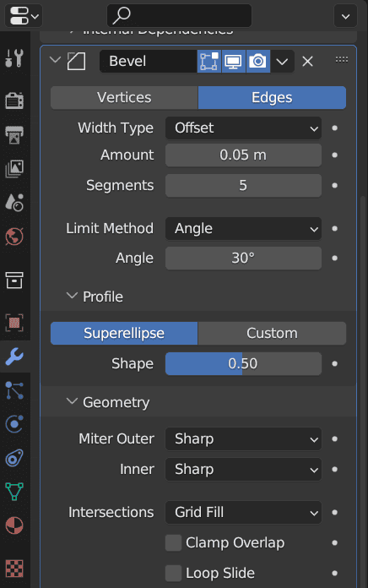
Task: Open the World properties tab
Action: (14, 237)
